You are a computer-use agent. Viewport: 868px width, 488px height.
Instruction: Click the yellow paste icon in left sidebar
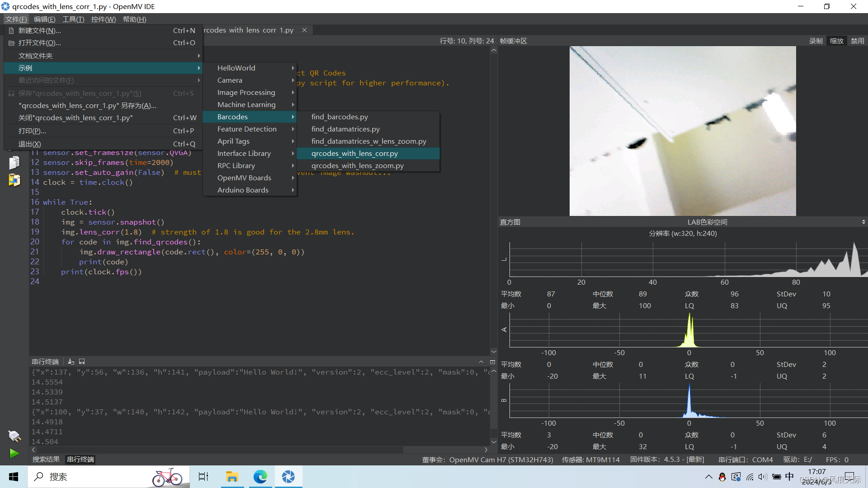pyautogui.click(x=14, y=180)
